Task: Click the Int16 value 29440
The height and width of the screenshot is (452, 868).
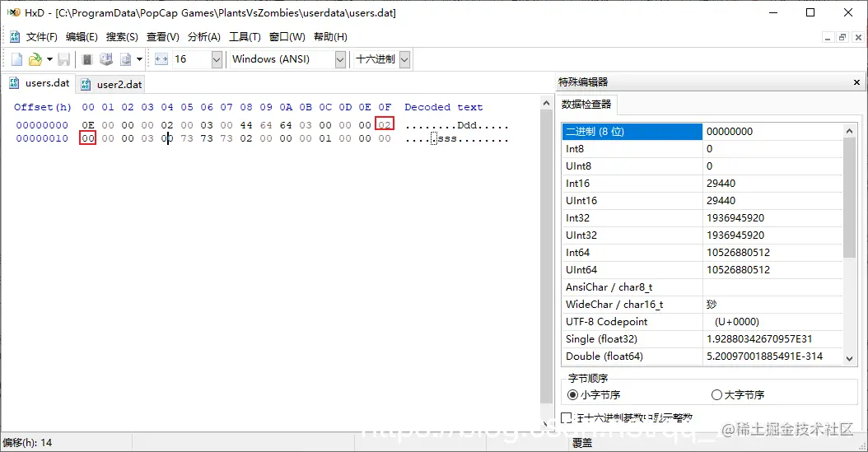Action: click(721, 183)
